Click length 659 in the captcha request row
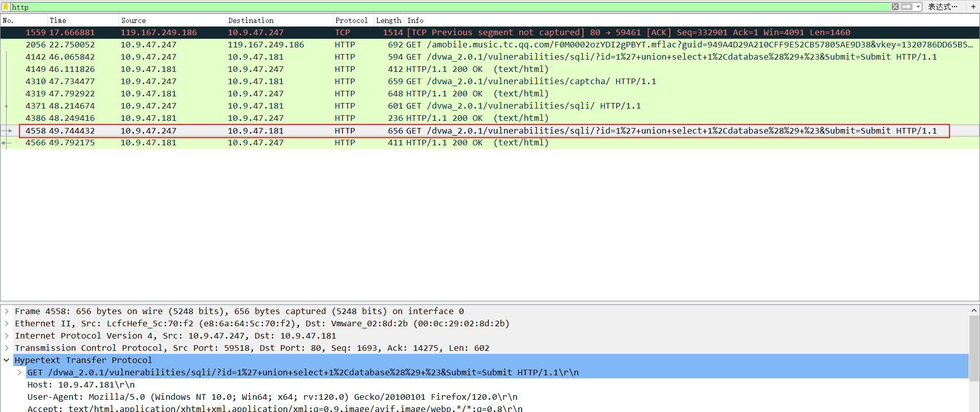The width and height of the screenshot is (980, 412). (396, 81)
